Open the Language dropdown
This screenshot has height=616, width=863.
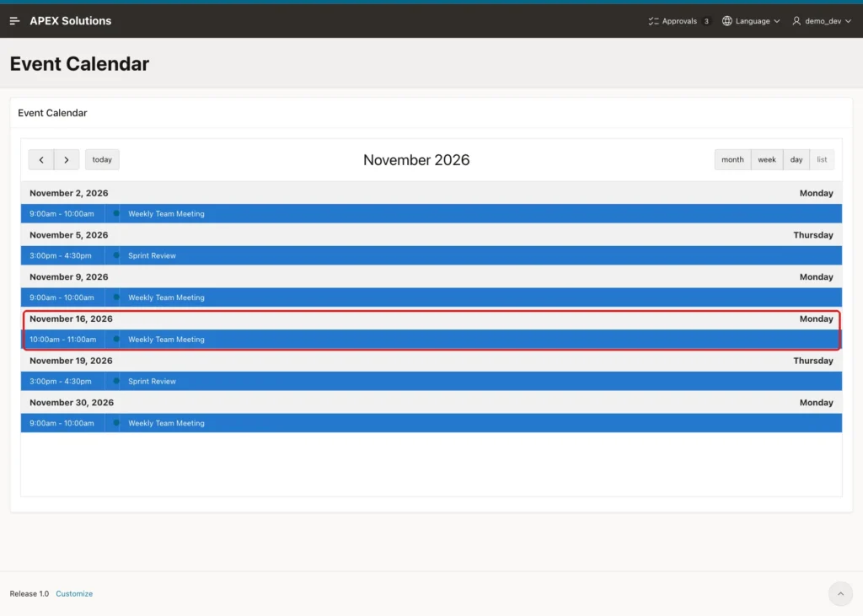pyautogui.click(x=751, y=21)
